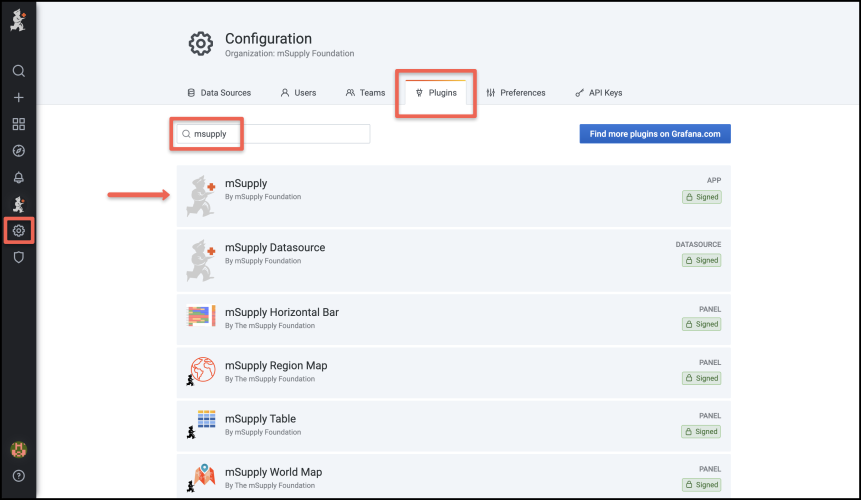
Task: Switch to the Data Sources tab
Action: tap(219, 93)
